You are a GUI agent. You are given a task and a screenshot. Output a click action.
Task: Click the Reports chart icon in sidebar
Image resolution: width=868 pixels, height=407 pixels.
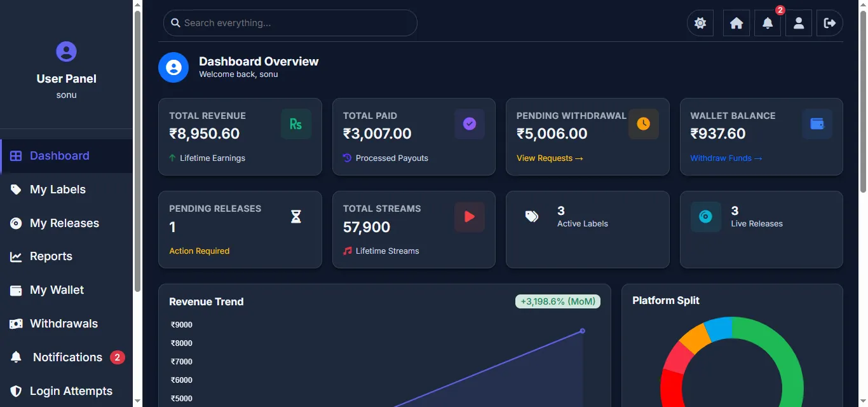click(16, 257)
